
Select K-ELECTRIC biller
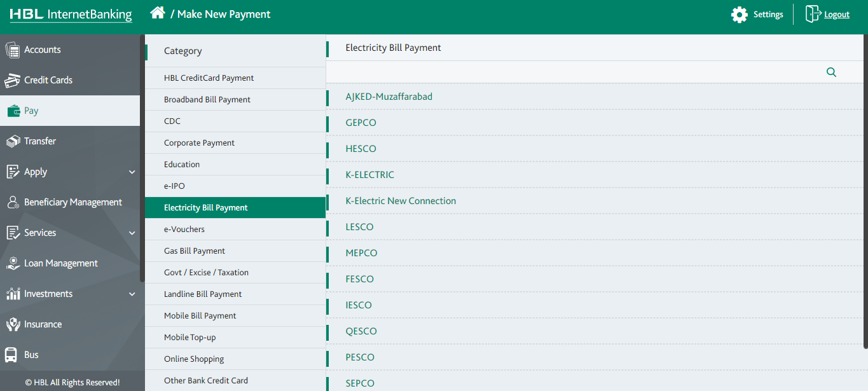point(369,175)
